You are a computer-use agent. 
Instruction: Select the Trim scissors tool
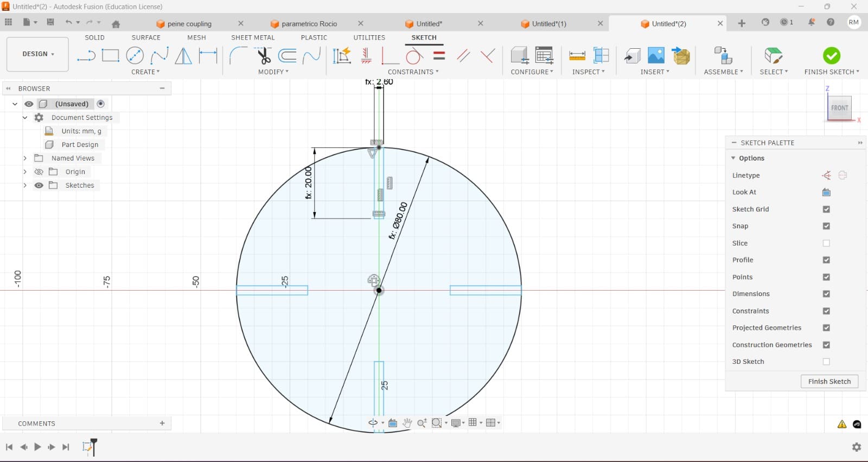click(x=263, y=55)
